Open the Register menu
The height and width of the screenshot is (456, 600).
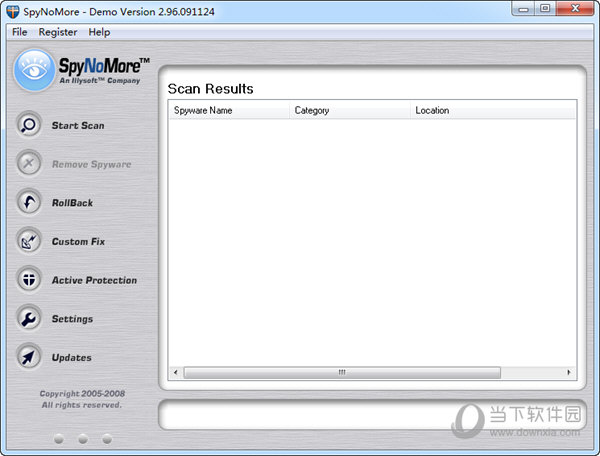click(58, 32)
